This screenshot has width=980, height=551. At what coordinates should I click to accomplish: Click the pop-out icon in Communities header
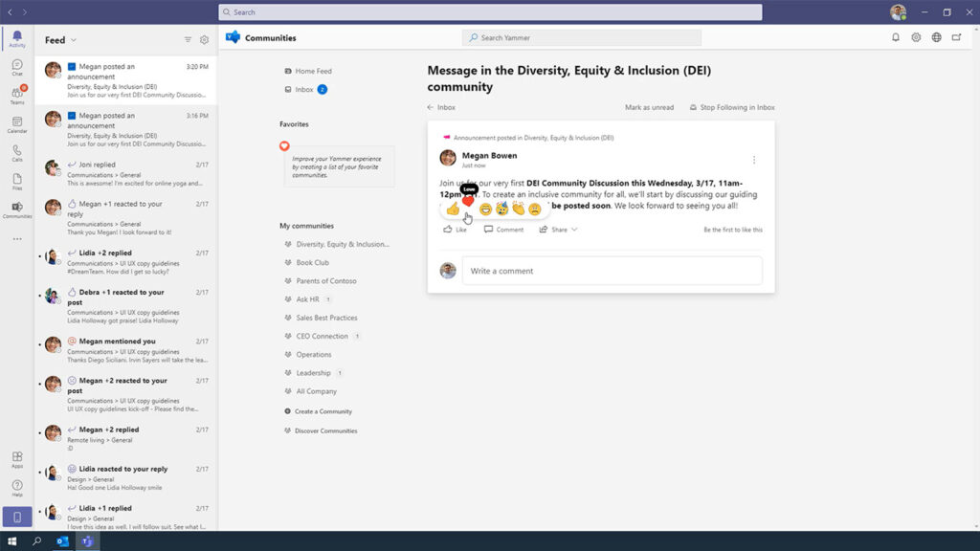(956, 37)
